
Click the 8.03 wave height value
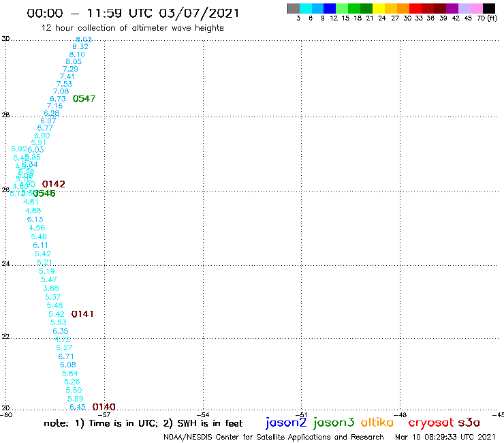84,40
